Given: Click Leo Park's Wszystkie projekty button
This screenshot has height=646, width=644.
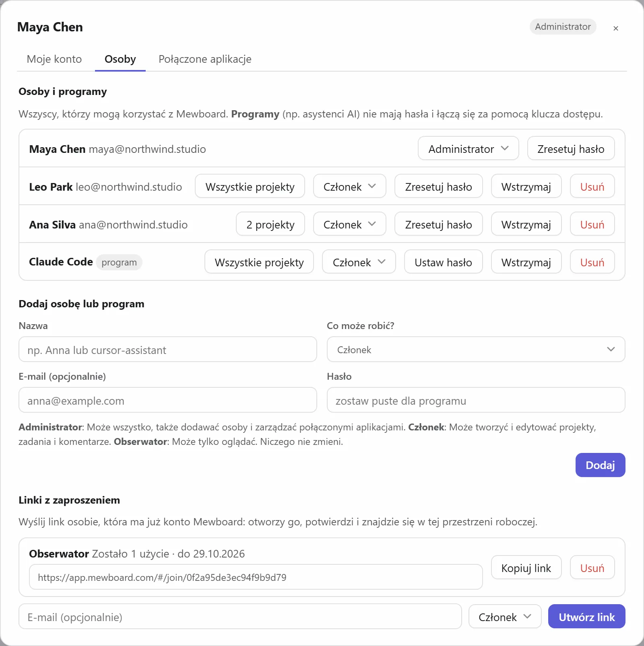Looking at the screenshot, I should [250, 186].
